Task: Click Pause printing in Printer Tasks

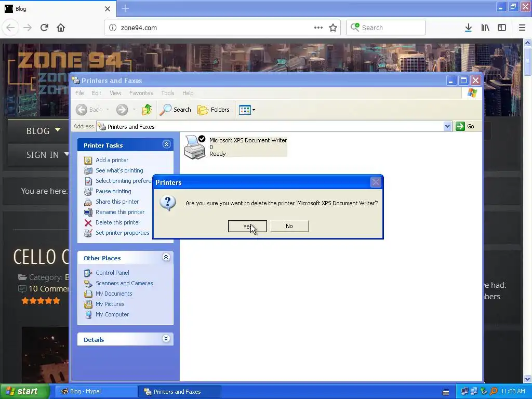Action: click(x=113, y=191)
